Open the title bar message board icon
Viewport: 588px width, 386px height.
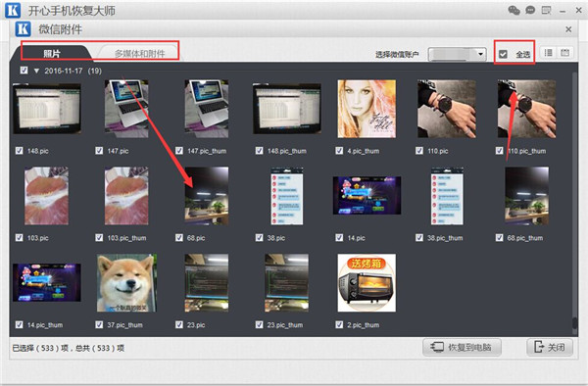pyautogui.click(x=547, y=10)
